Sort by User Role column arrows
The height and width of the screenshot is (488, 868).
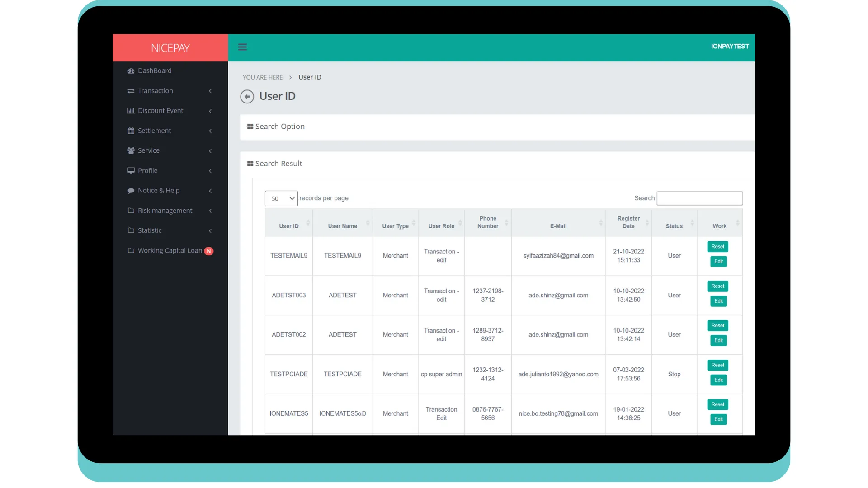(460, 223)
